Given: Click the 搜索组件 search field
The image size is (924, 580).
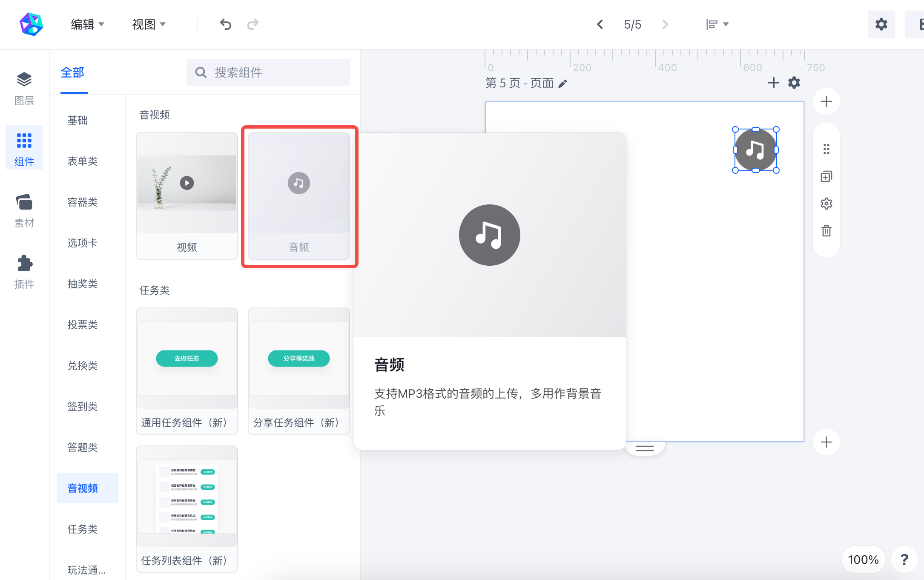Looking at the screenshot, I should point(268,72).
